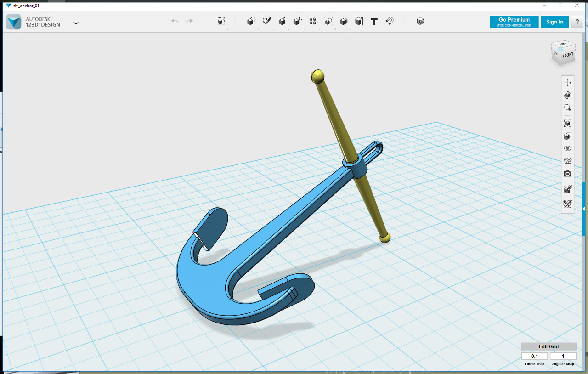Click the Angular Snap value field
Viewport: 588px width, 374px height.
click(563, 356)
